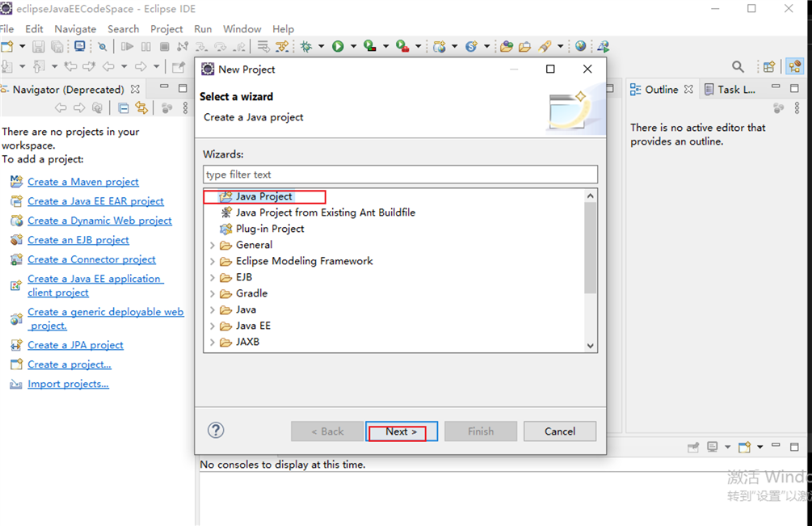Click the Resume debug toolbar icon
Image resolution: width=812 pixels, height=526 pixels.
click(127, 47)
